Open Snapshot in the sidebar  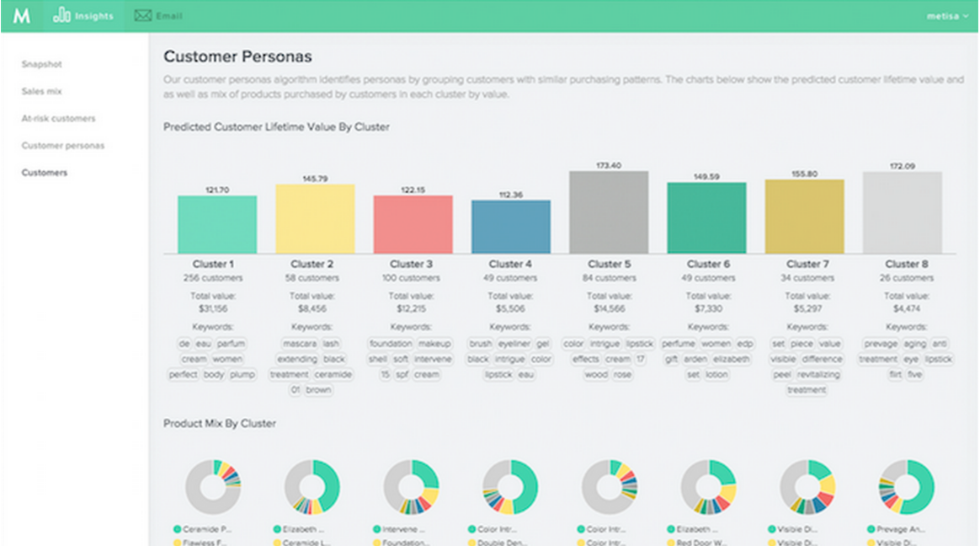click(x=42, y=64)
